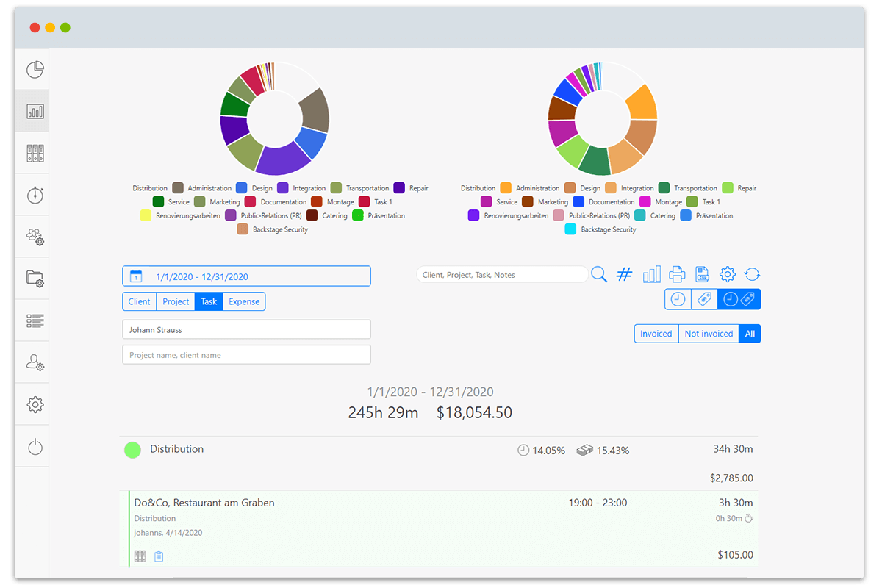Open the single-user-with-gear sidebar icon

[x=35, y=362]
